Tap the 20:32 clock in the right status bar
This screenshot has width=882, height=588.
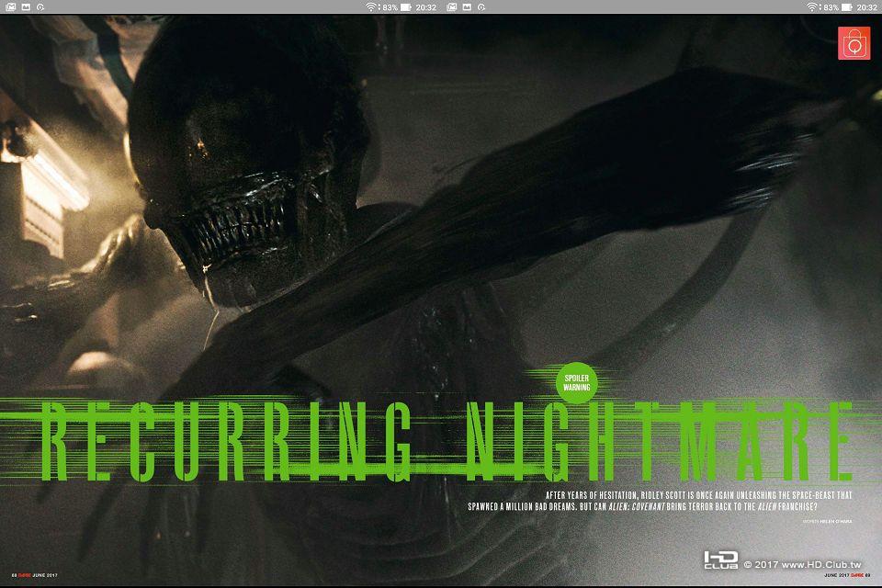click(x=866, y=7)
